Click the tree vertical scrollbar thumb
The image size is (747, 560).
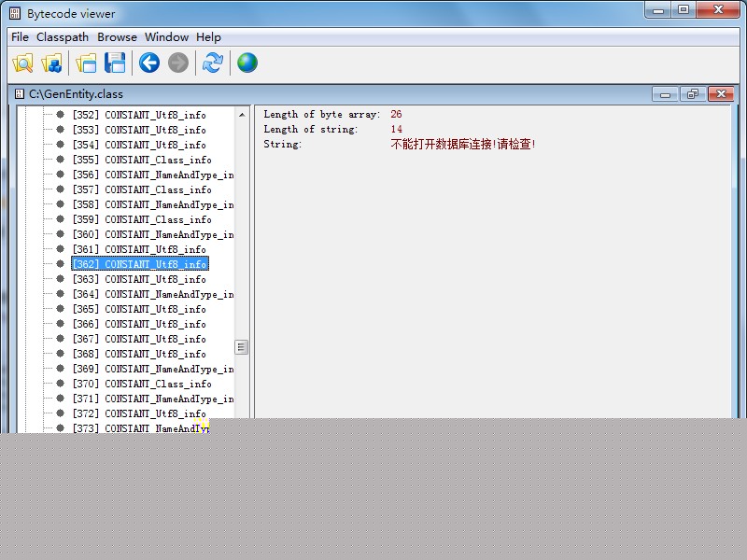[242, 347]
